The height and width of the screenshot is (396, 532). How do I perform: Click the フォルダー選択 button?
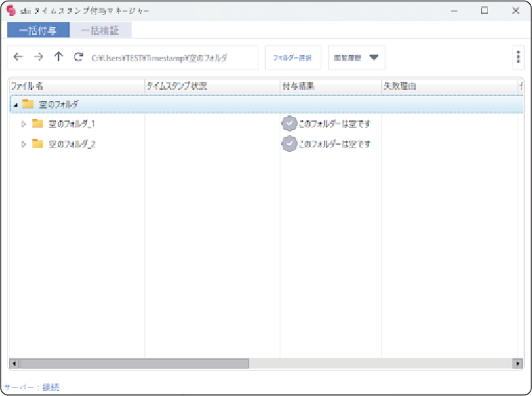[292, 58]
